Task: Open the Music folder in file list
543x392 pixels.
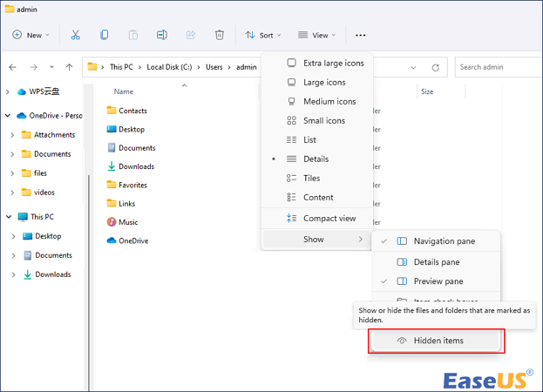Action: click(x=127, y=222)
